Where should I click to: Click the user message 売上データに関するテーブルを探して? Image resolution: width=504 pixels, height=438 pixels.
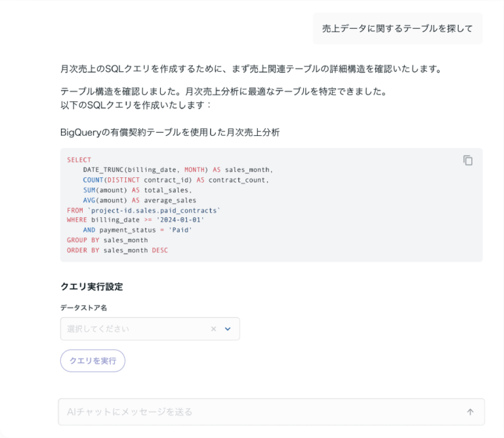[398, 29]
